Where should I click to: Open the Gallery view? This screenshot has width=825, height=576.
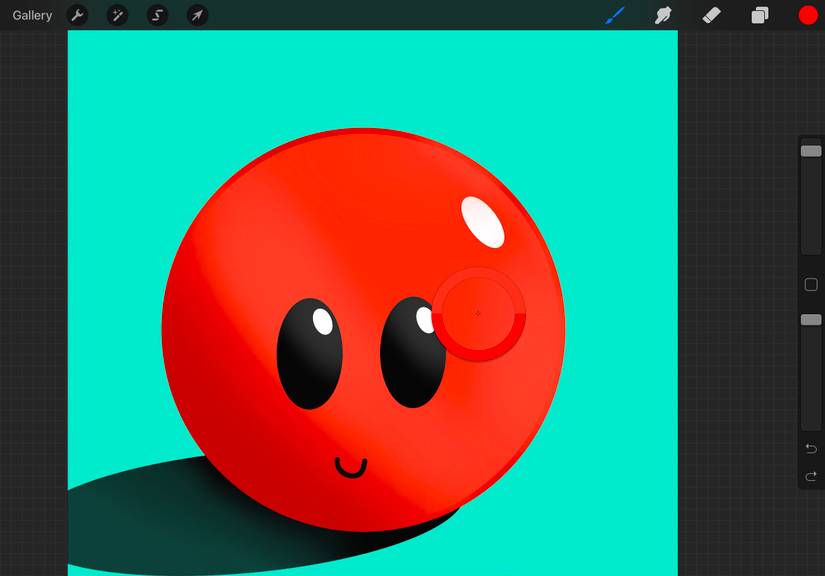(32, 15)
